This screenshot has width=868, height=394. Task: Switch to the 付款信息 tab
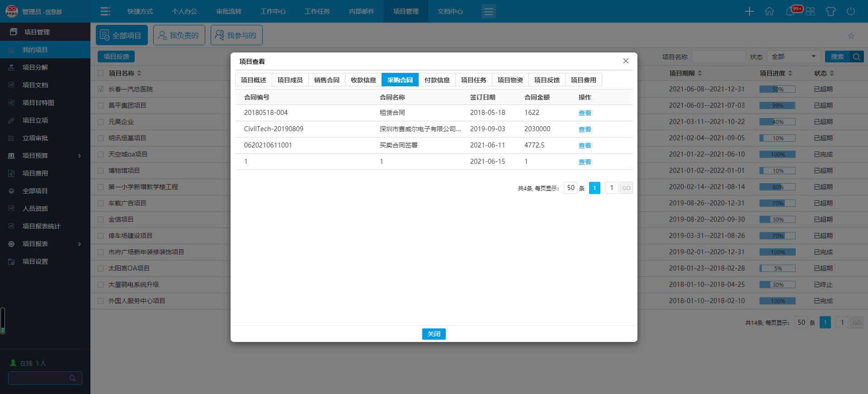pyautogui.click(x=437, y=80)
